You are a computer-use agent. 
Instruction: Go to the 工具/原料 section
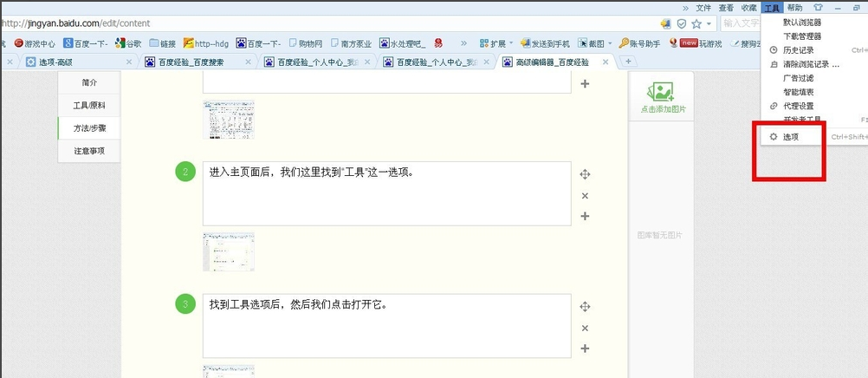pos(89,105)
